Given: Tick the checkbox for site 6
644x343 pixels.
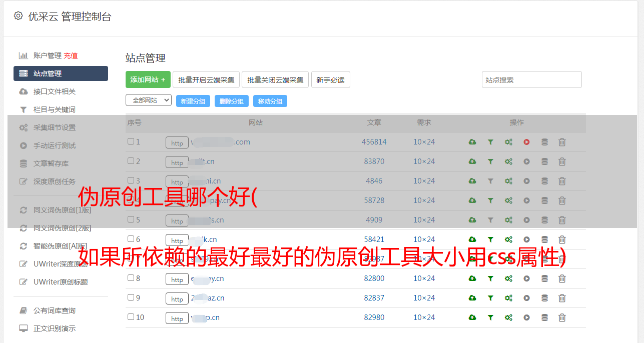Looking at the screenshot, I should (131, 239).
